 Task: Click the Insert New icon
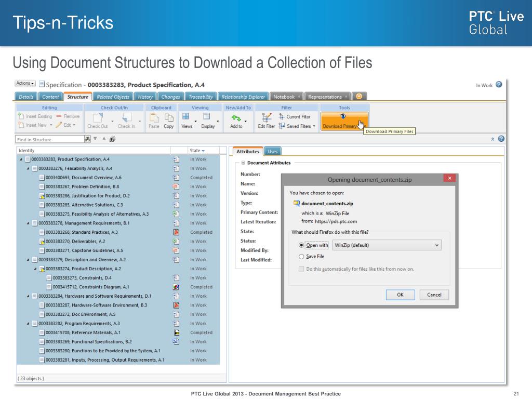point(21,125)
